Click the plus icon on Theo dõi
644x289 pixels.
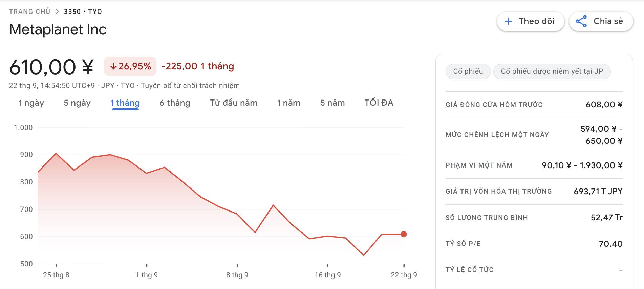[508, 21]
